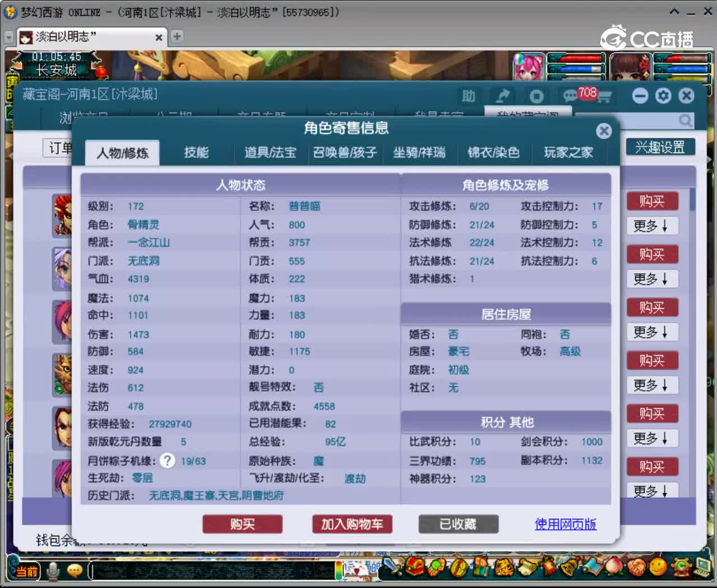Click the 当前 chat channel button
This screenshot has height=588, width=717.
(26, 571)
